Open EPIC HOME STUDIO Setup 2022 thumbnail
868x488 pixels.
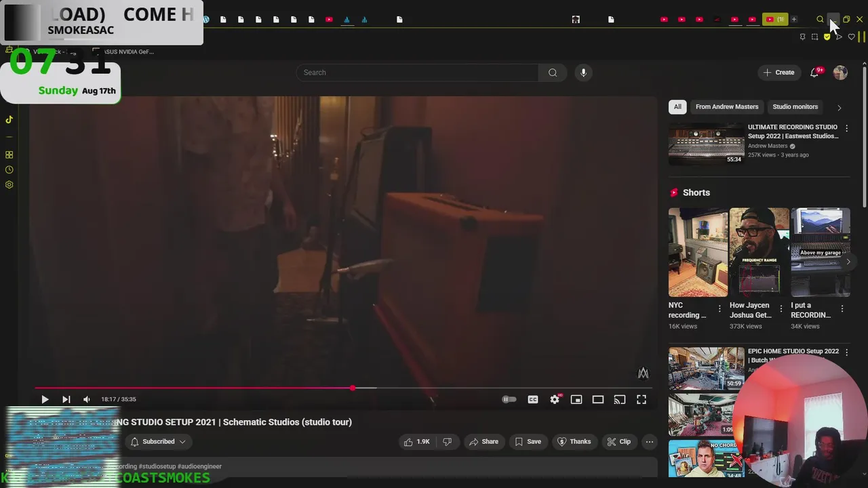pyautogui.click(x=706, y=368)
